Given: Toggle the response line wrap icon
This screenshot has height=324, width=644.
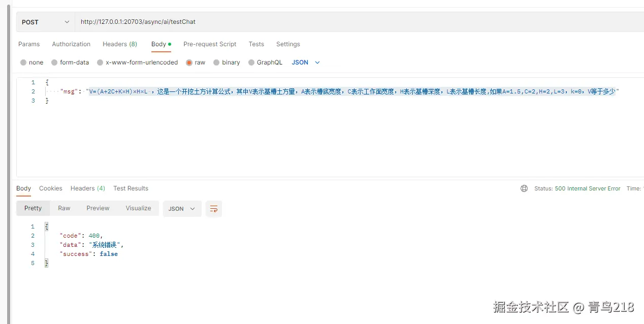Looking at the screenshot, I should pos(214,209).
